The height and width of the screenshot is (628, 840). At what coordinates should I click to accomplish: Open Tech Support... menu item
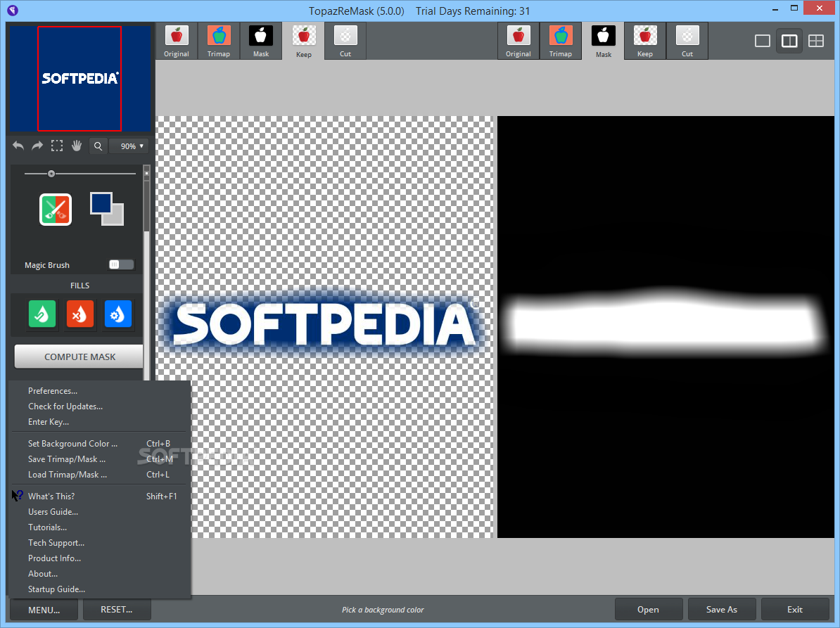click(x=100, y=543)
